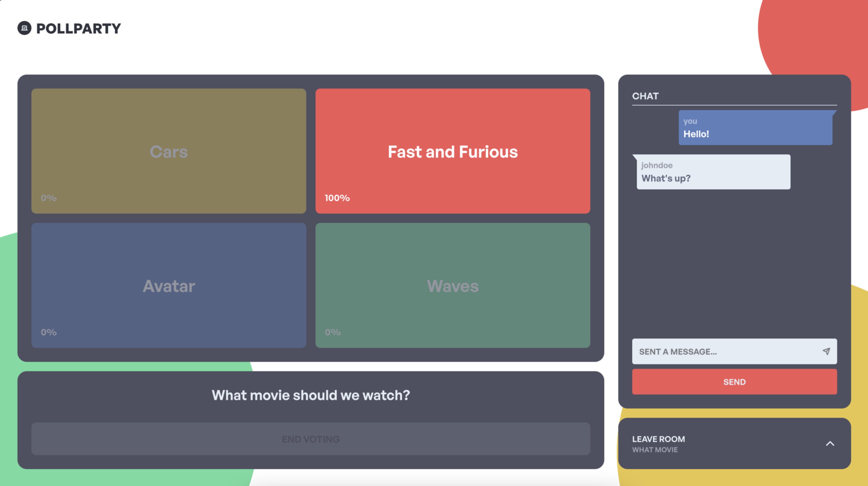Choose Avatar as your vote
This screenshot has height=486, width=868.
169,285
